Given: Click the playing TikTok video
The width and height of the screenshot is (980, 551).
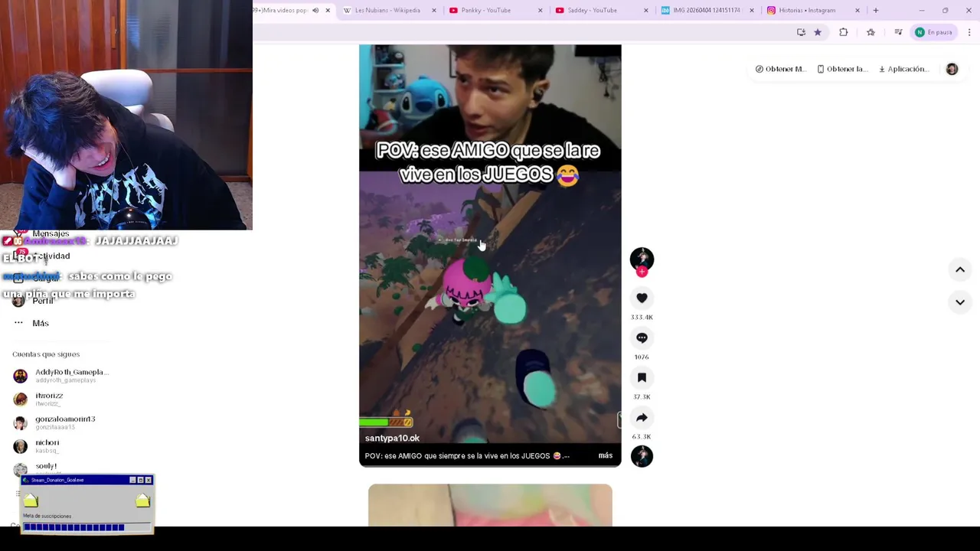Looking at the screenshot, I should (x=490, y=255).
